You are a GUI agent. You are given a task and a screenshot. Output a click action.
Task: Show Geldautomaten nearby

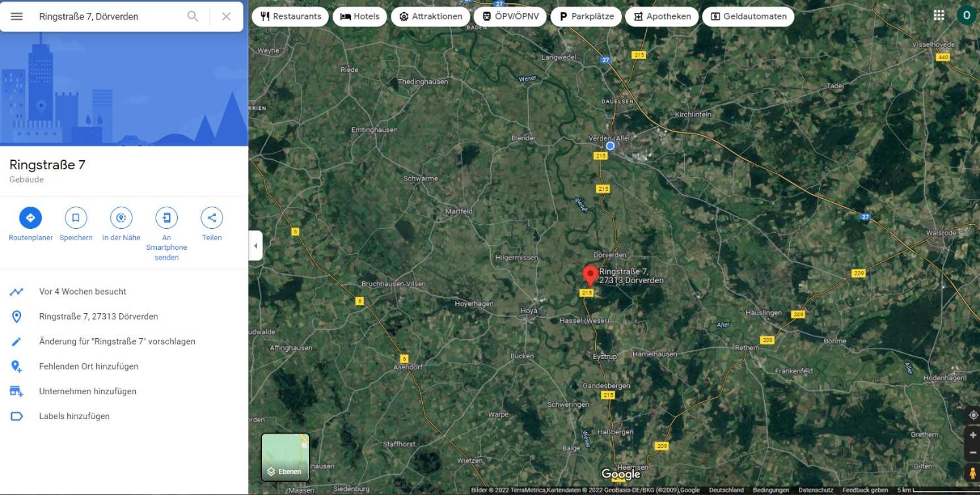coord(748,16)
